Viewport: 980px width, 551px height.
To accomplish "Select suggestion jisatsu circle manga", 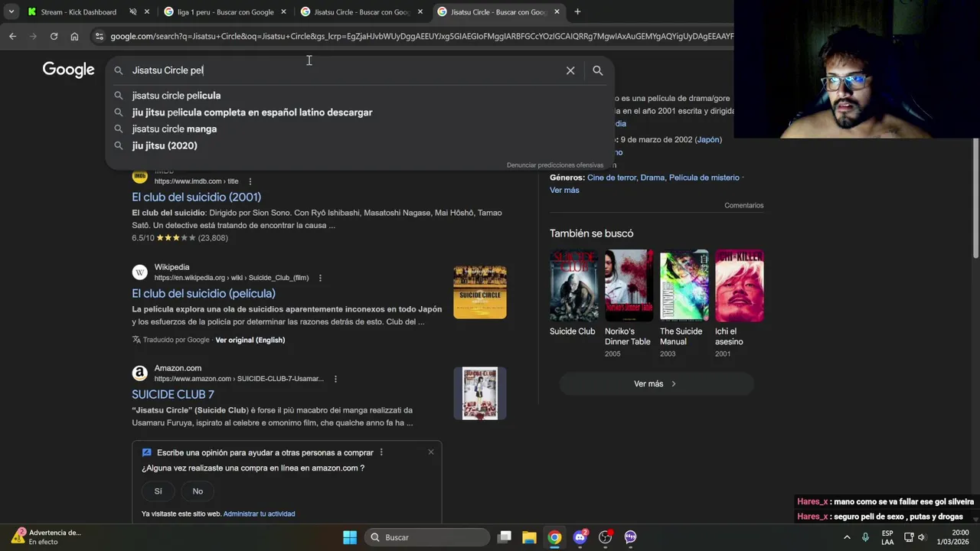I will [x=174, y=129].
